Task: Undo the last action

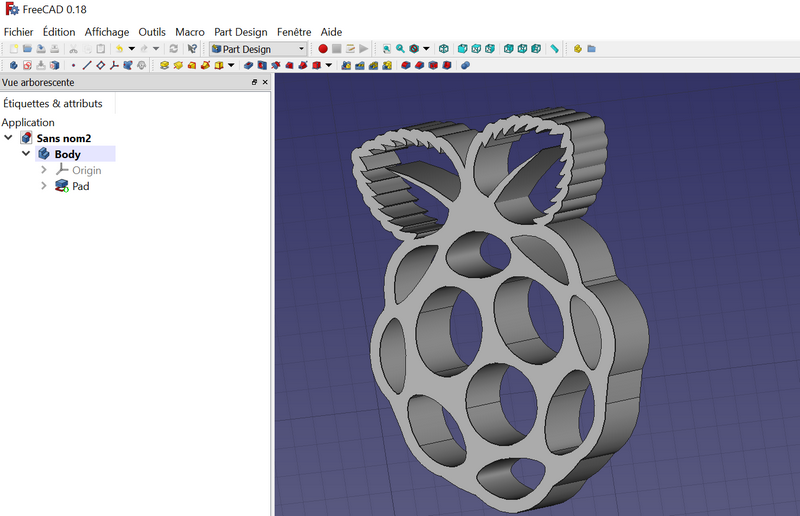Action: tap(119, 49)
